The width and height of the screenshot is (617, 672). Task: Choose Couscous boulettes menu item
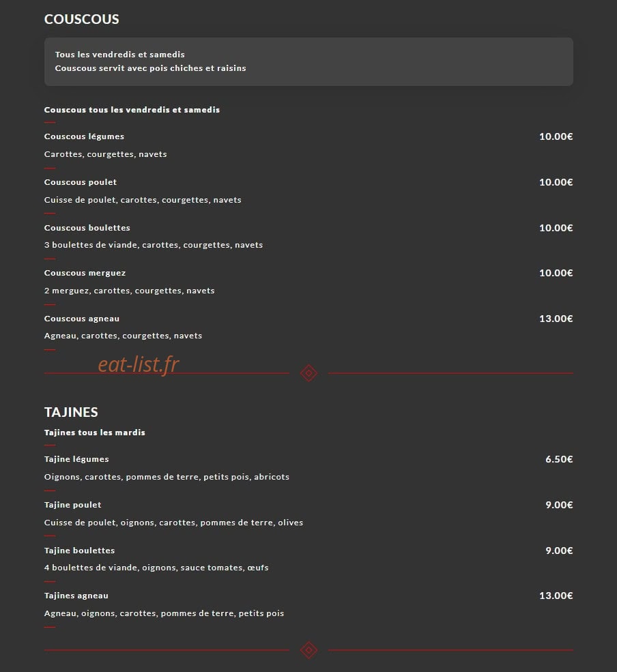pyautogui.click(x=87, y=228)
